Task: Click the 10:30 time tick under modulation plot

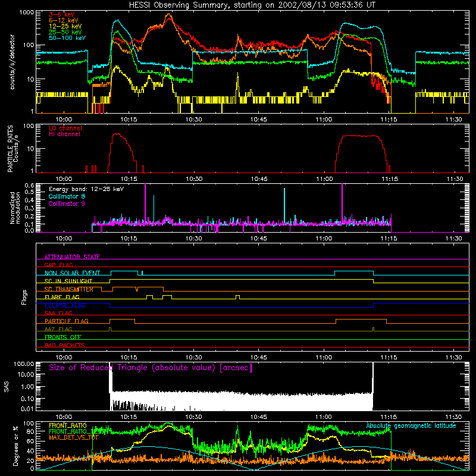Action: 194,239
